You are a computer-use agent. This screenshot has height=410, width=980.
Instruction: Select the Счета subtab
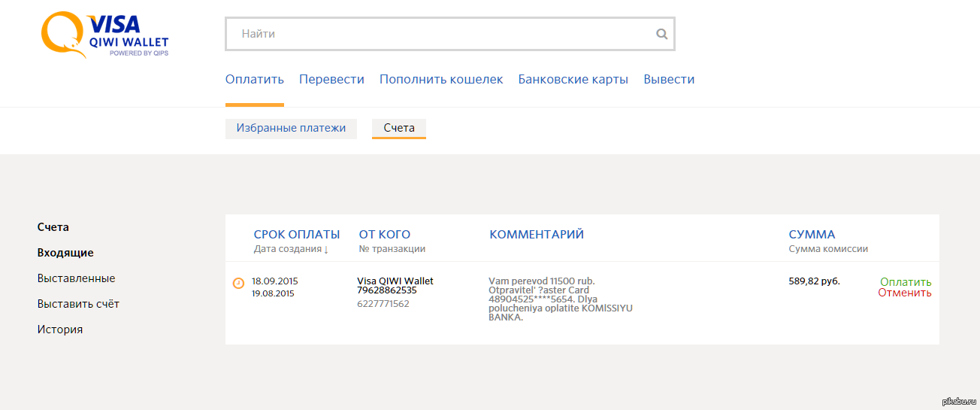pyautogui.click(x=399, y=128)
